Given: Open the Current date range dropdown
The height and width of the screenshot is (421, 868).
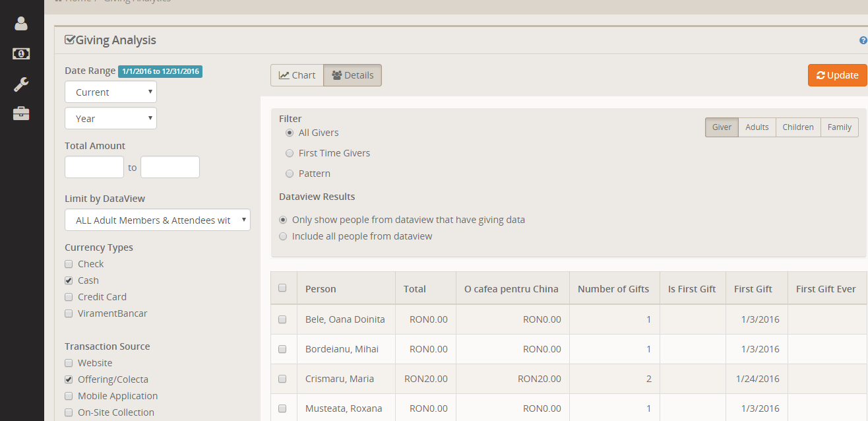Looking at the screenshot, I should (x=111, y=92).
